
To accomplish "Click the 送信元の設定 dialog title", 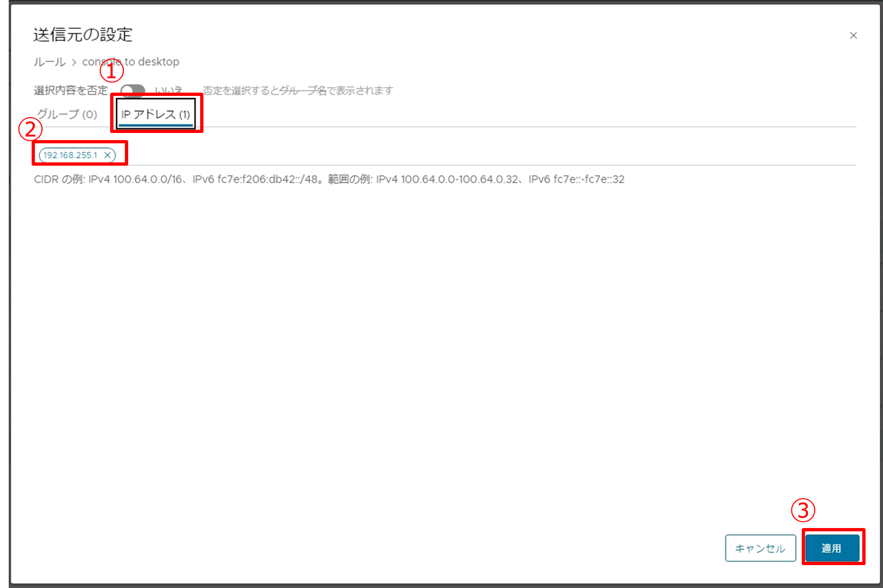I will [83, 35].
